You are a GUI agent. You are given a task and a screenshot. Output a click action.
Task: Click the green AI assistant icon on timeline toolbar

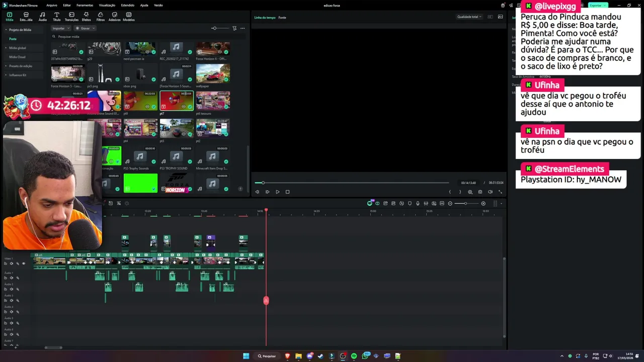(x=370, y=203)
